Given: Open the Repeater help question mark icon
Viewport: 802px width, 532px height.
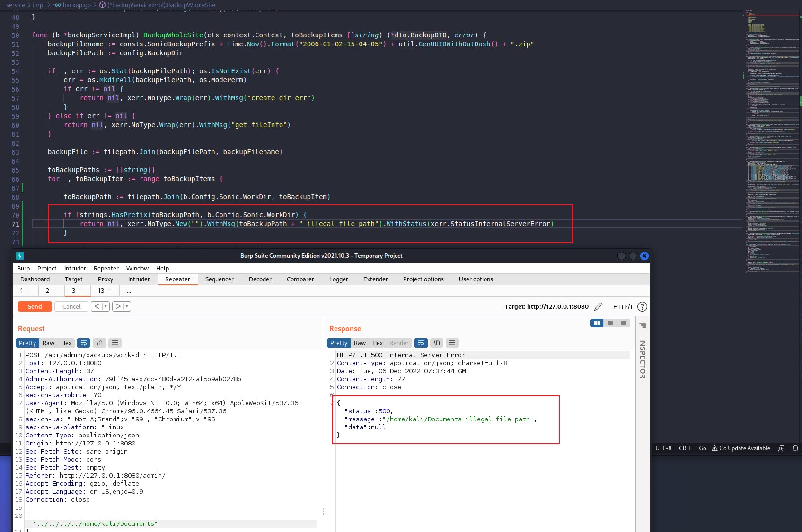Looking at the screenshot, I should (642, 306).
